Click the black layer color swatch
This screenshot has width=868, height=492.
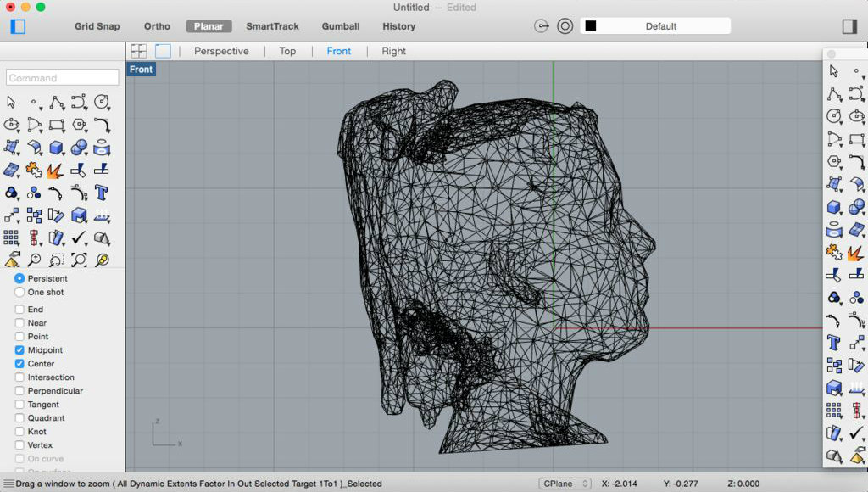[591, 26]
